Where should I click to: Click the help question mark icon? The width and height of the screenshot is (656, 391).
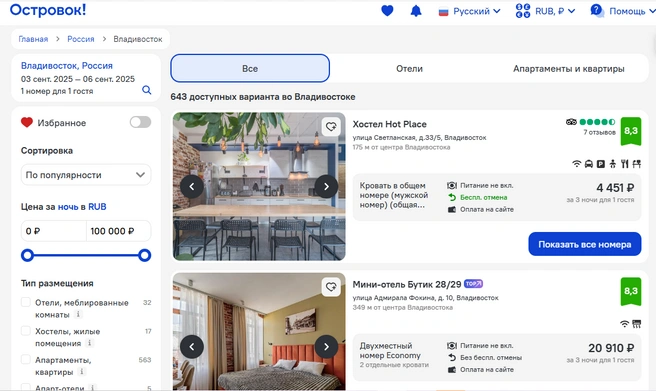click(597, 10)
